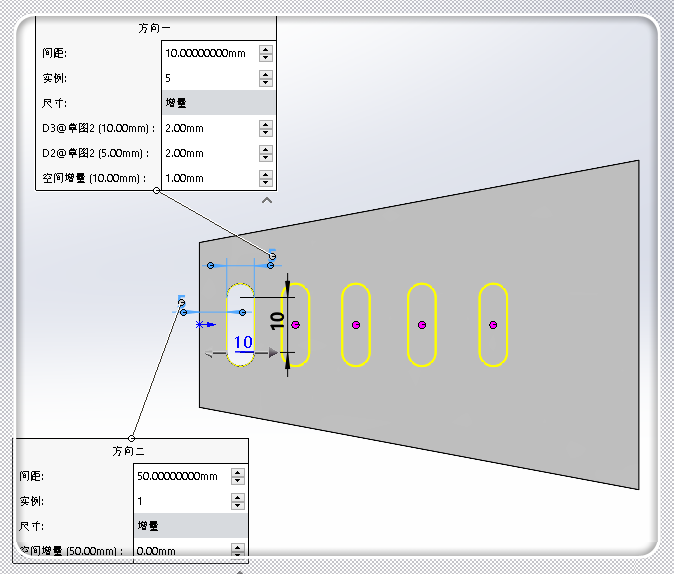This screenshot has height=574, width=674.
Task: Decrease Direction 1 spacing 10.00000000mm with down arrow
Action: pyautogui.click(x=266, y=57)
